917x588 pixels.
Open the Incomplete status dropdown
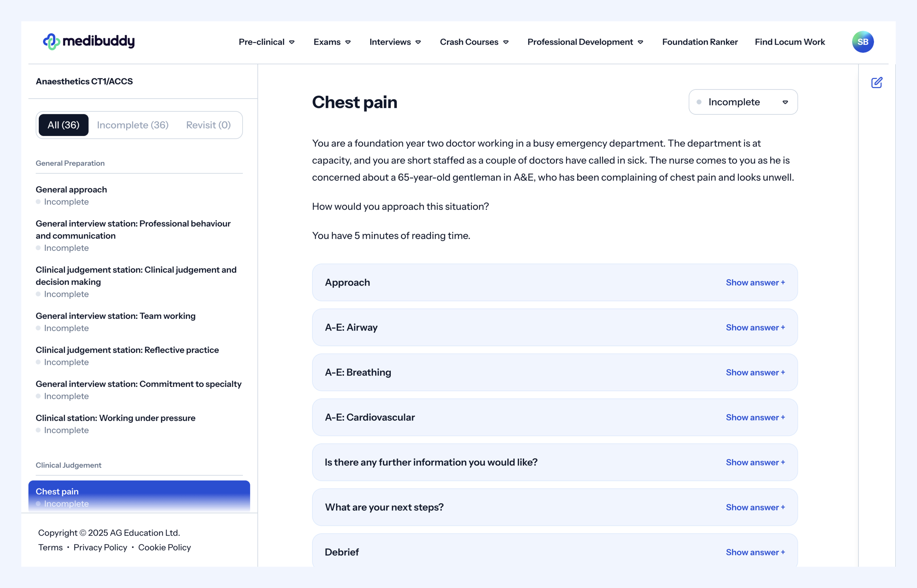coord(742,102)
